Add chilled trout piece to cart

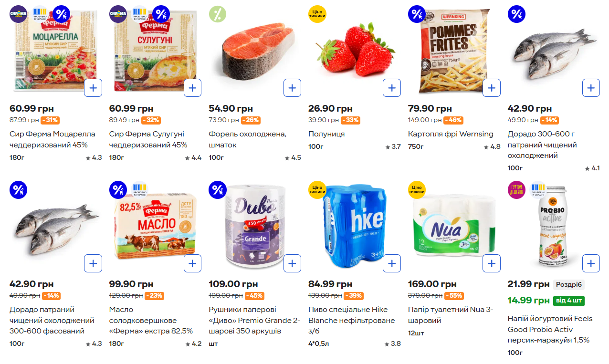click(292, 88)
